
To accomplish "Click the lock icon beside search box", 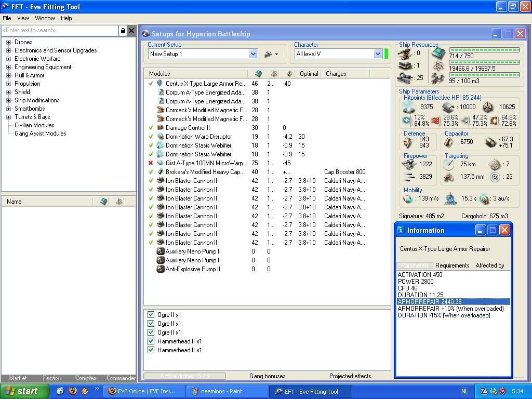I will [x=123, y=31].
